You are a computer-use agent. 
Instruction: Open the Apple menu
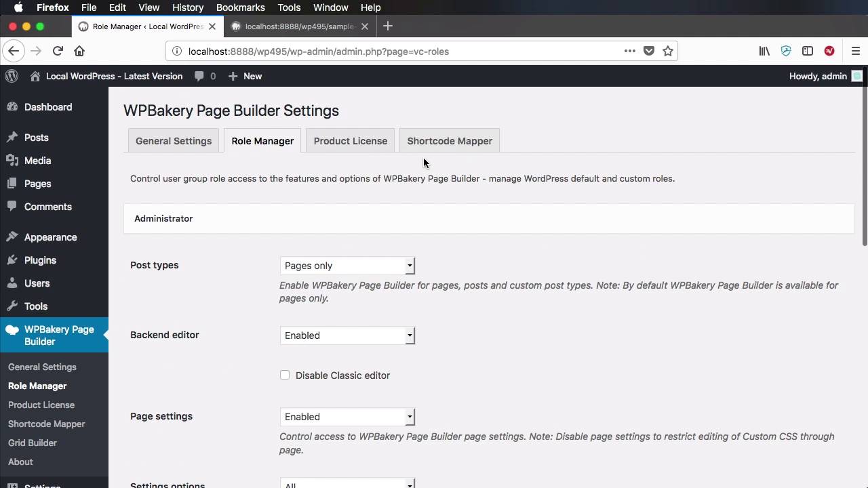coord(18,7)
